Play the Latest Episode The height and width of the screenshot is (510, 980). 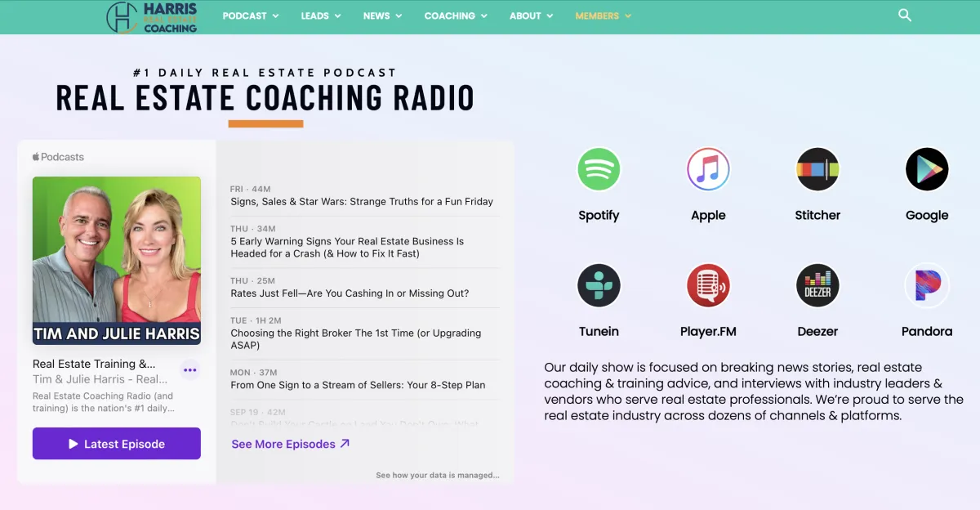tap(117, 444)
